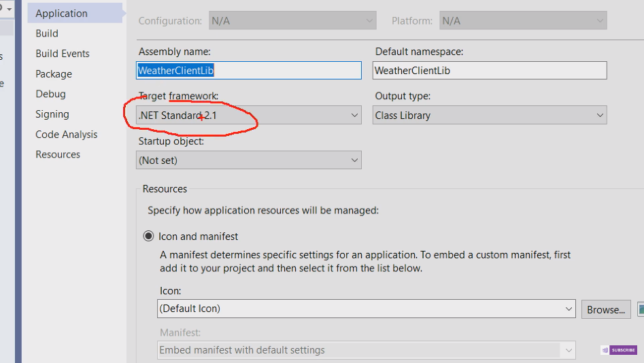Select the Debug tab
The height and width of the screenshot is (363, 644).
tap(51, 94)
